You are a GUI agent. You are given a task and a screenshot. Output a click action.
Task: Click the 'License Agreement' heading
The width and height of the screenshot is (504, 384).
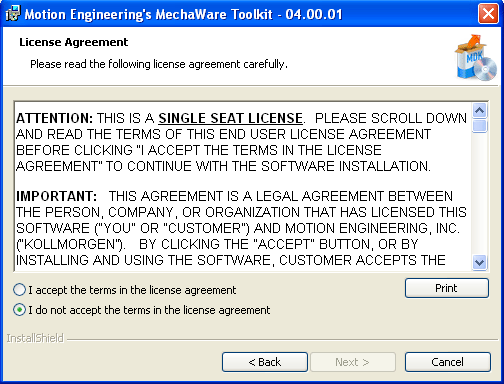click(x=74, y=42)
